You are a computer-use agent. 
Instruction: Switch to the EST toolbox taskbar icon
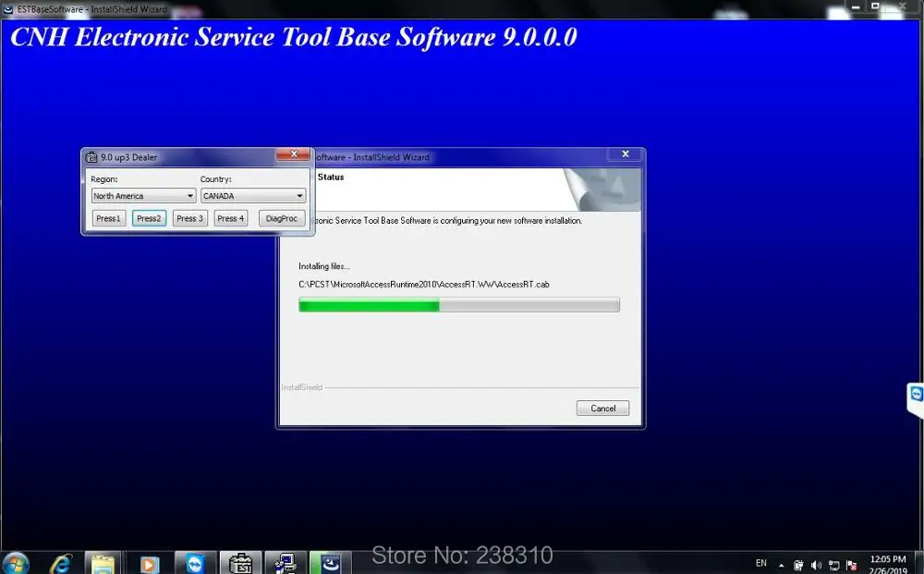tap(240, 564)
